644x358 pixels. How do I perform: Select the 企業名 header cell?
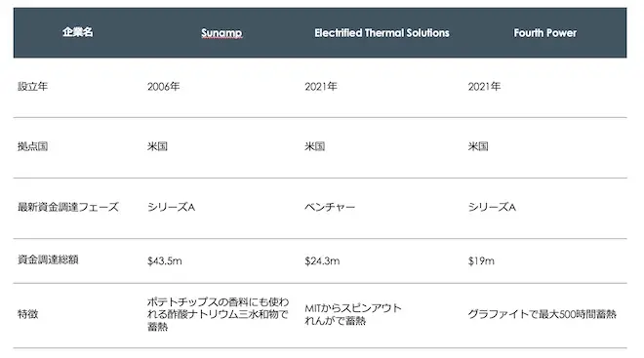point(78,32)
